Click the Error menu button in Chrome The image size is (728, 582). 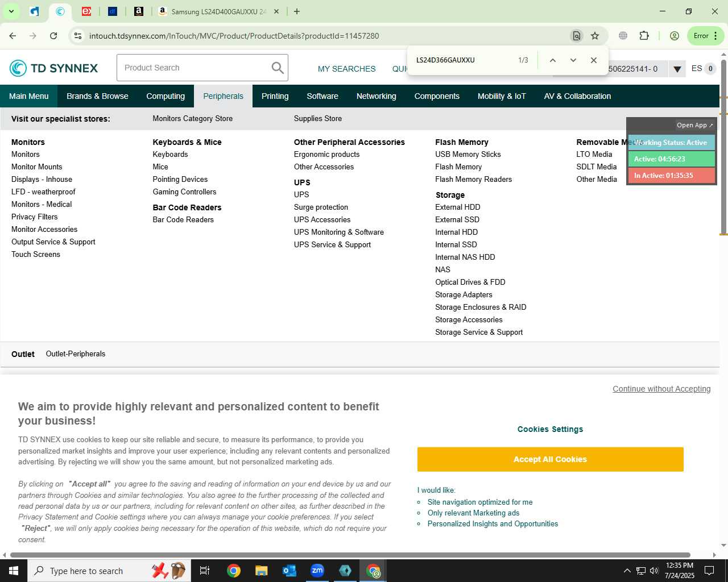[x=706, y=36]
